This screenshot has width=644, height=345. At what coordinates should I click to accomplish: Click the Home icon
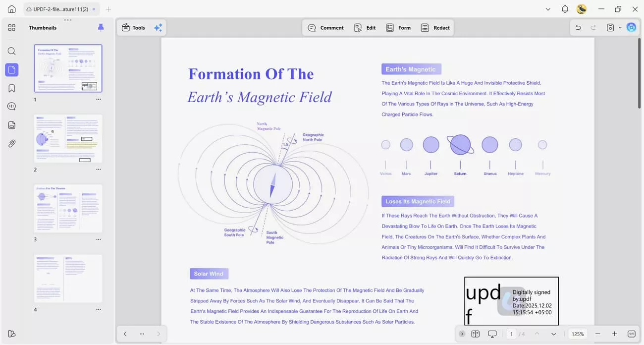[11, 9]
